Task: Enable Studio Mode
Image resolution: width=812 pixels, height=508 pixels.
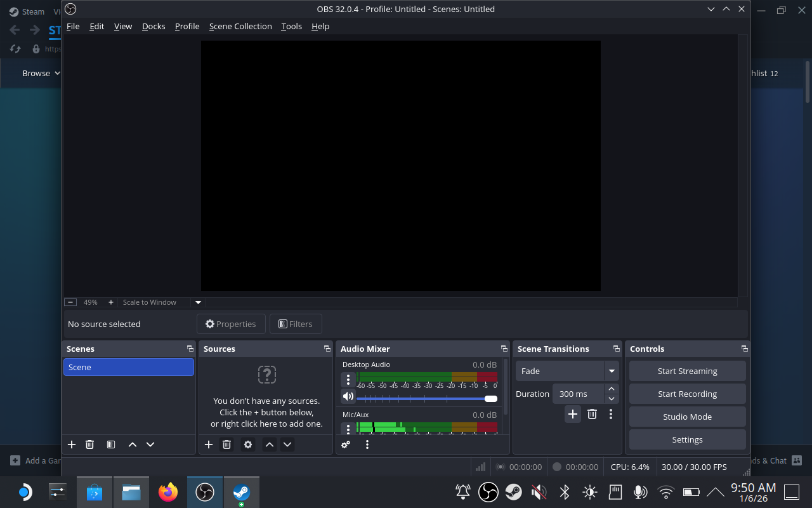Action: pos(687,417)
